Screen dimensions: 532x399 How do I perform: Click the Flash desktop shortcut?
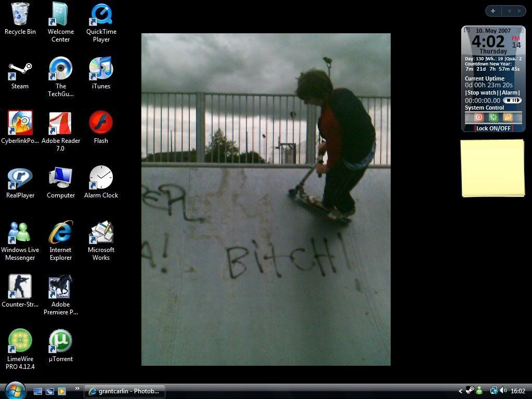101,124
